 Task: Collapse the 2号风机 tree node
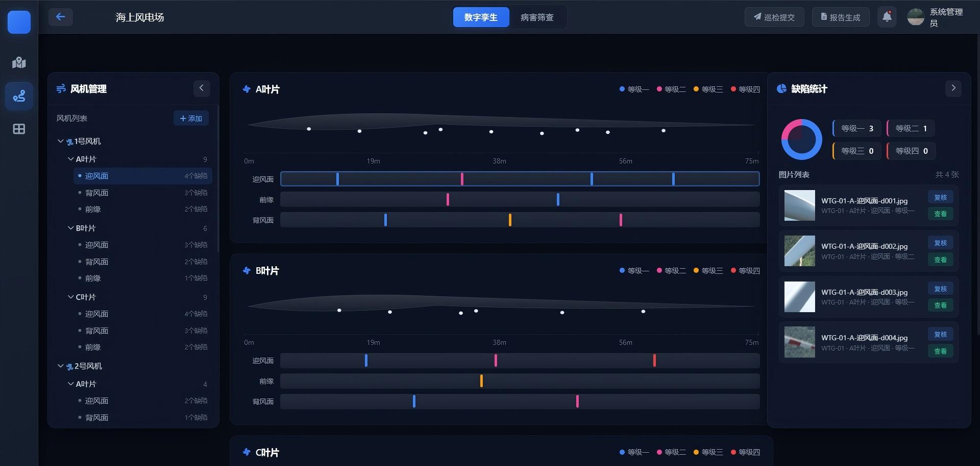coord(61,366)
